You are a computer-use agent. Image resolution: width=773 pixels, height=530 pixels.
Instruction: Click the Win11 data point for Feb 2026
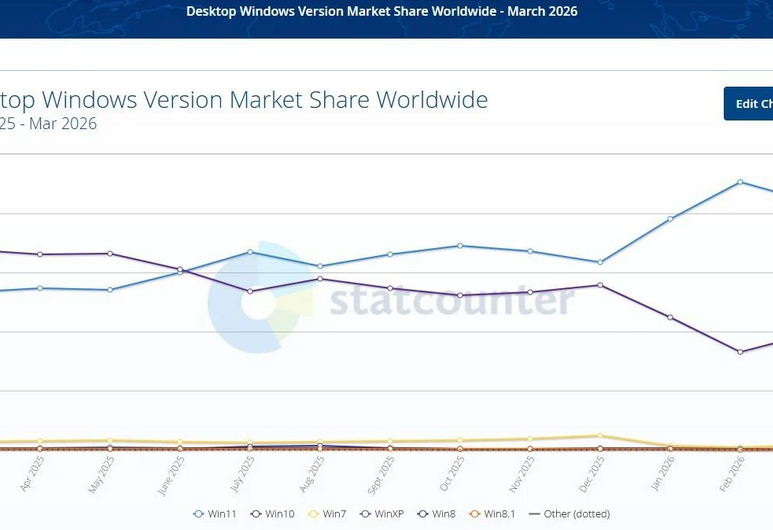pyautogui.click(x=740, y=182)
